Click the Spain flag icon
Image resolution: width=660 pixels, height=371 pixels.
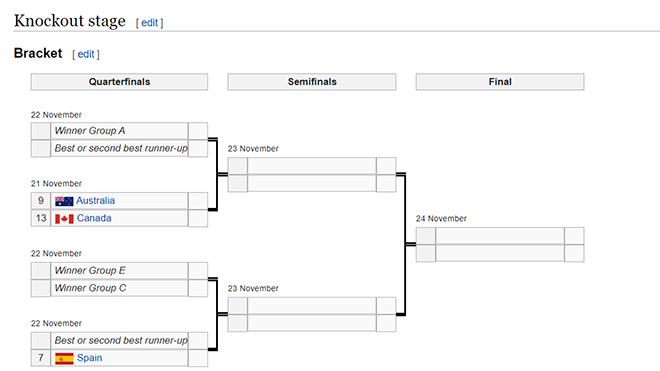coord(64,359)
